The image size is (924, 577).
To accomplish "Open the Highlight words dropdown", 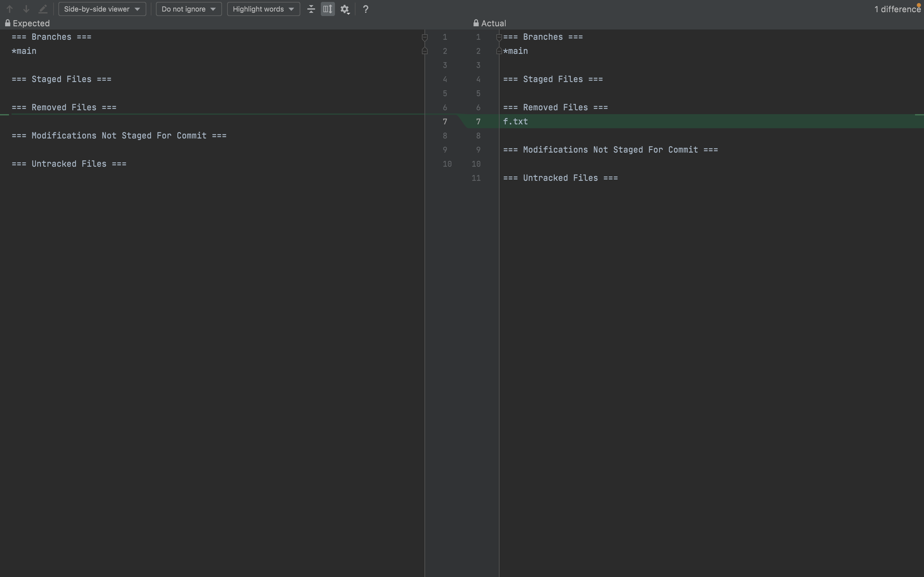I will [263, 9].
